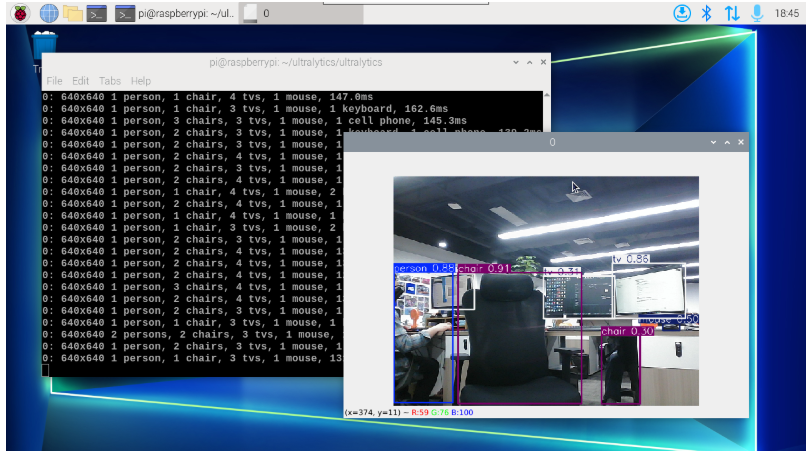Click the terminal cursor block at the prompt
807x451 pixels.
(x=45, y=370)
